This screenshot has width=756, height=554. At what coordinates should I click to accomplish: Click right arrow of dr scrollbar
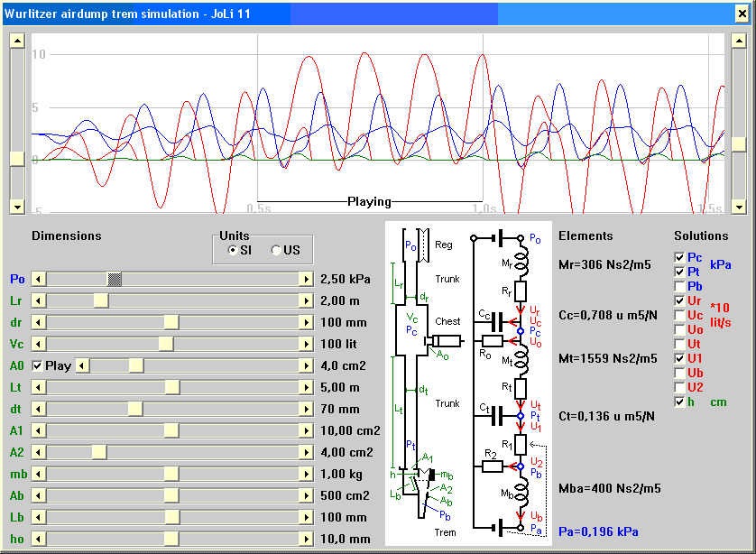[x=306, y=322]
